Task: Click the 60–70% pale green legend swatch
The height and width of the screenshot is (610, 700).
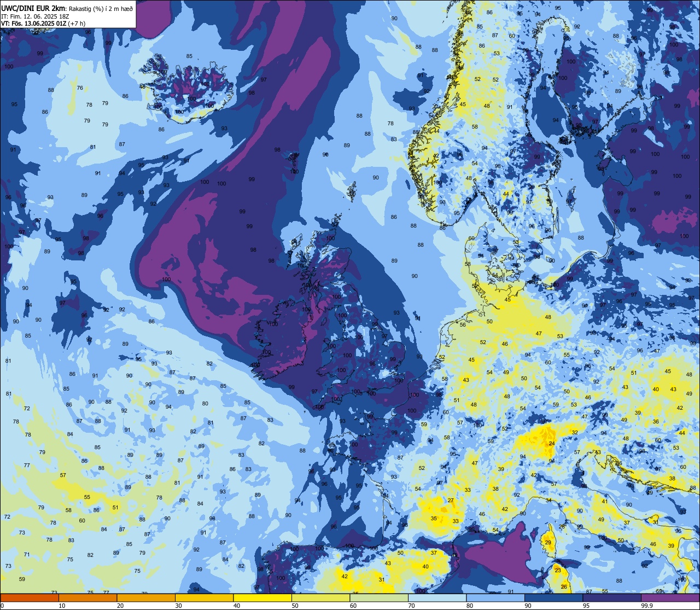Action: [379, 597]
